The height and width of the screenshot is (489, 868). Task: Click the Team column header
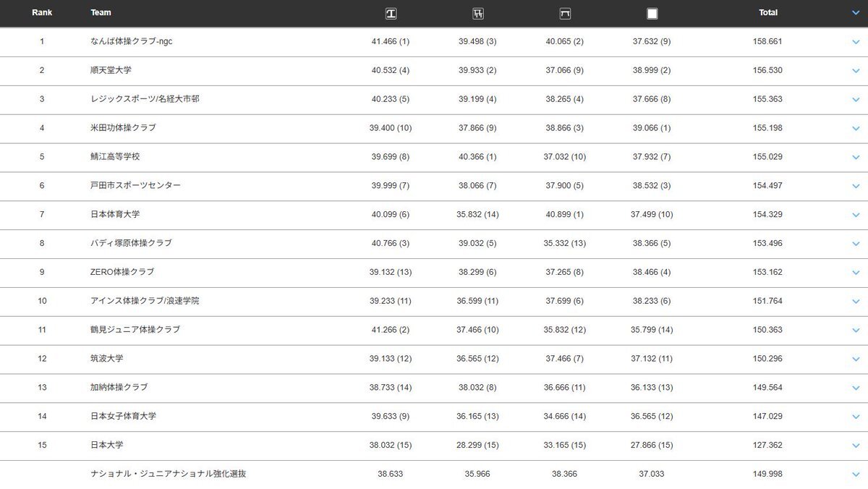click(101, 13)
